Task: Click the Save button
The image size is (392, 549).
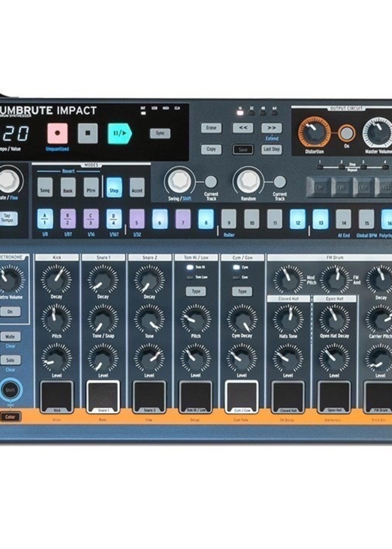Action: [243, 150]
